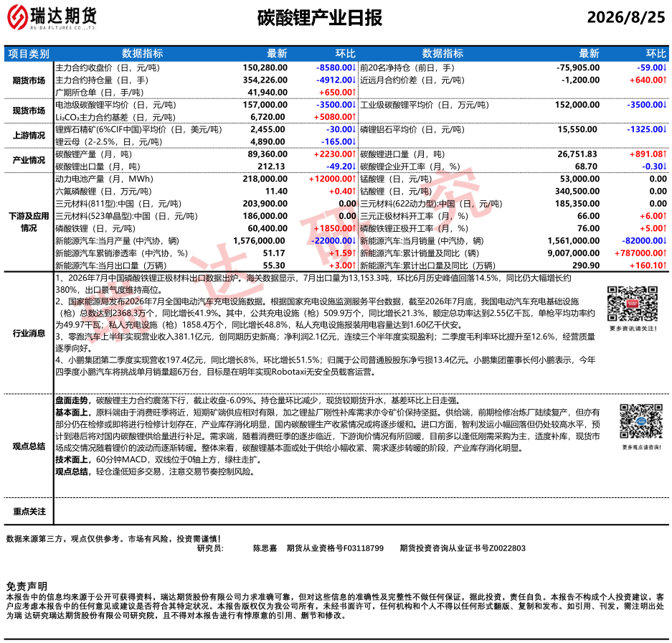Click the 更多资讯请关注 caption
This screenshot has width=672, height=643.
(x=633, y=329)
